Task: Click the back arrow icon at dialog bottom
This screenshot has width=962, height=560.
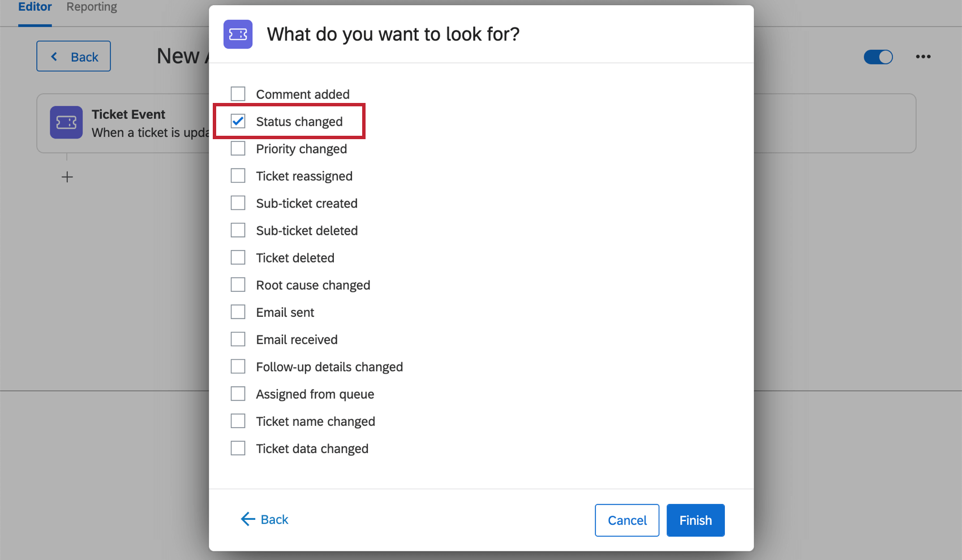Action: point(247,519)
